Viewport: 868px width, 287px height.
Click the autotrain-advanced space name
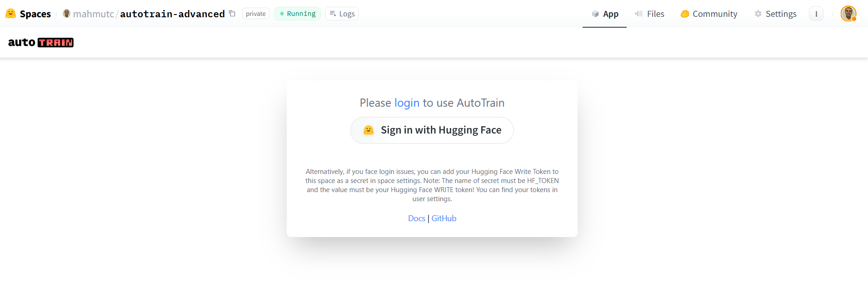pos(172,14)
